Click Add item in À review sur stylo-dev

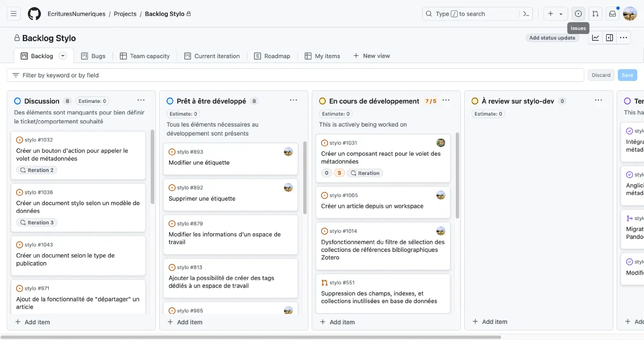490,322
